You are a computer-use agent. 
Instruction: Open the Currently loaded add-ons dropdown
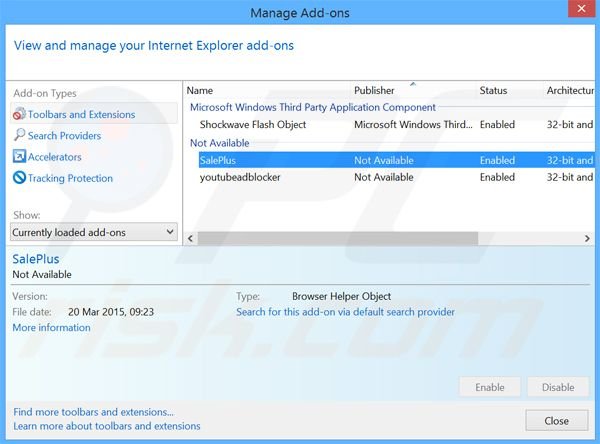click(x=94, y=232)
